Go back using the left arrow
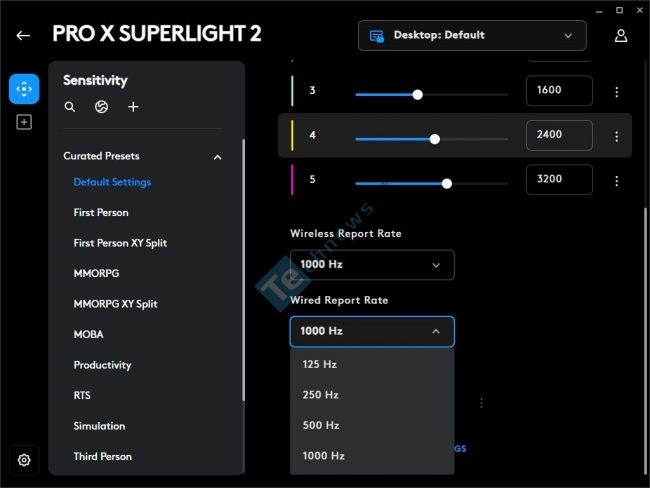Image resolution: width=650 pixels, height=488 pixels. tap(23, 36)
